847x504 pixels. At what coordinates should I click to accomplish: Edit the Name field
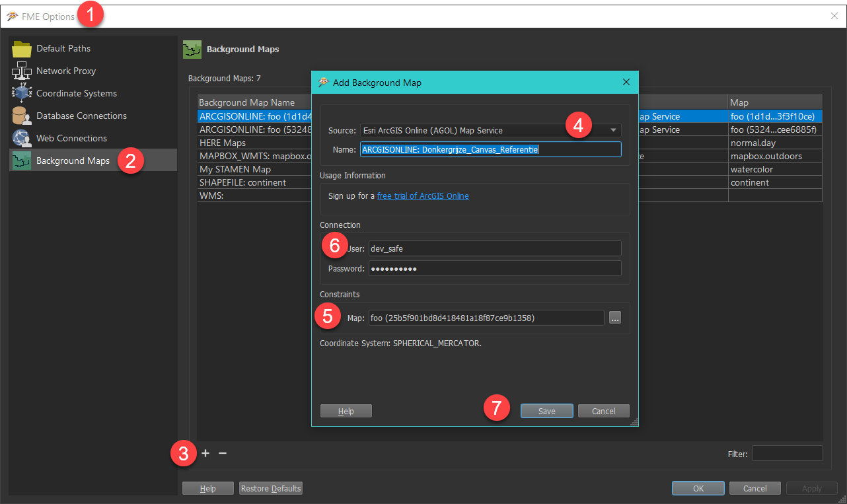(x=491, y=149)
